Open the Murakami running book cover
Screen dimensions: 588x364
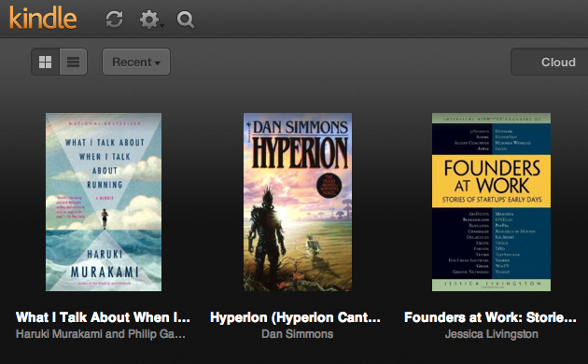104,202
